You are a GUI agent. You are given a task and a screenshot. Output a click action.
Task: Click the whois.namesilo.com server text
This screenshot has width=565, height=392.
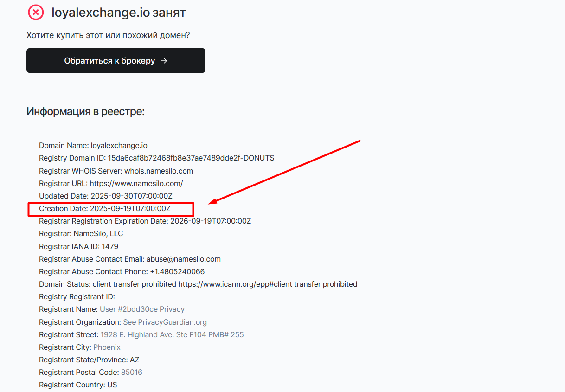coord(159,171)
